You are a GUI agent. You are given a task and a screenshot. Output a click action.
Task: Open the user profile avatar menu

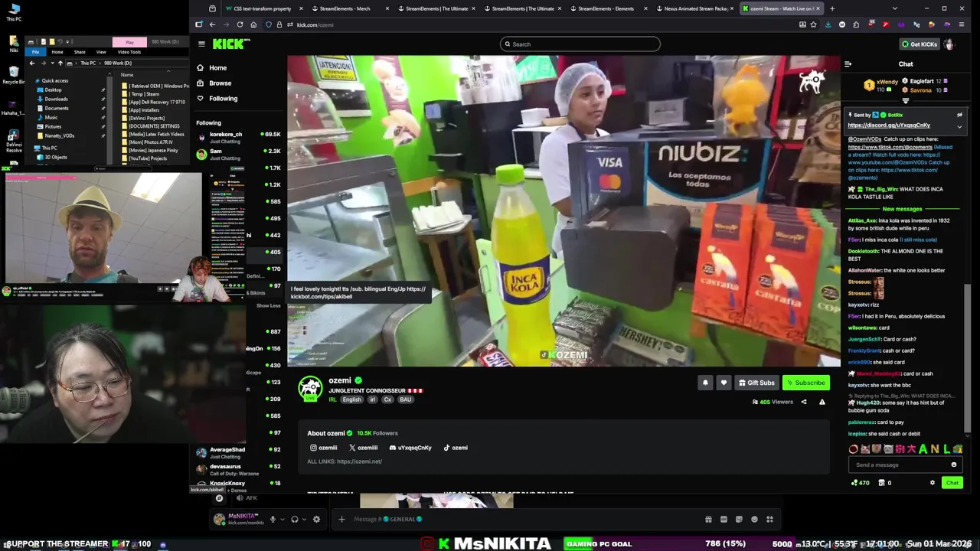949,44
